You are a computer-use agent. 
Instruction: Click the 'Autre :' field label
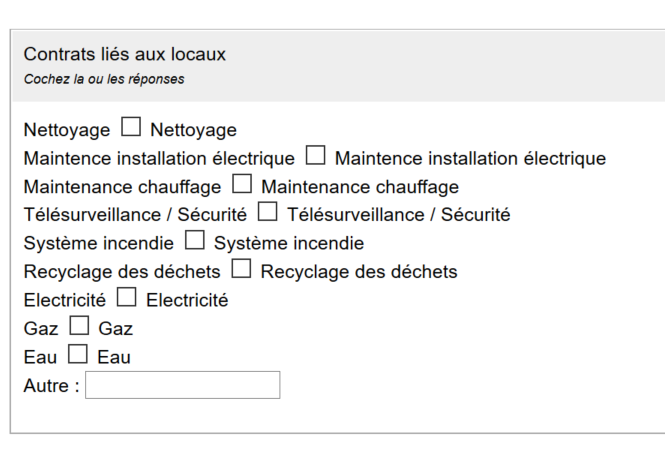point(51,385)
